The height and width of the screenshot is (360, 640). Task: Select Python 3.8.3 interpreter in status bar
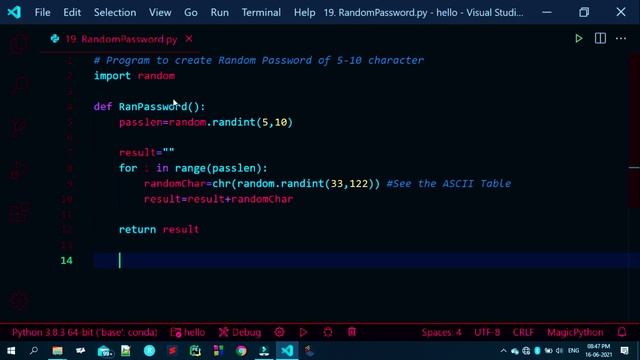84,332
